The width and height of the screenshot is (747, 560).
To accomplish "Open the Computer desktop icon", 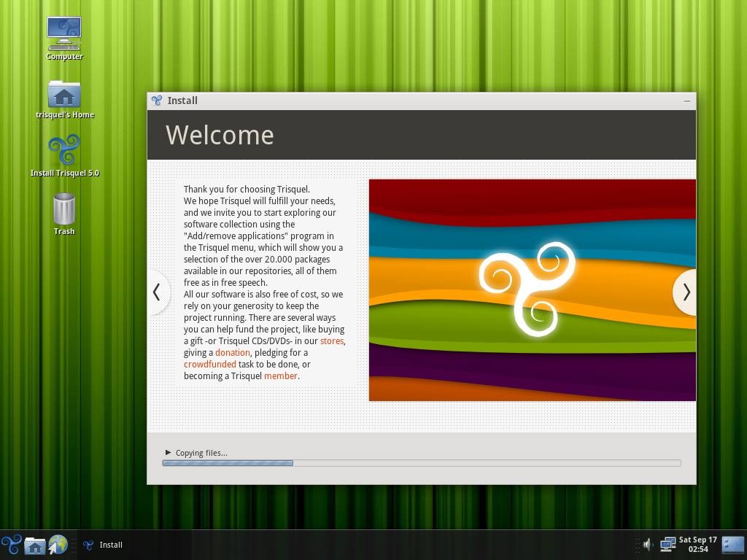I will click(64, 38).
